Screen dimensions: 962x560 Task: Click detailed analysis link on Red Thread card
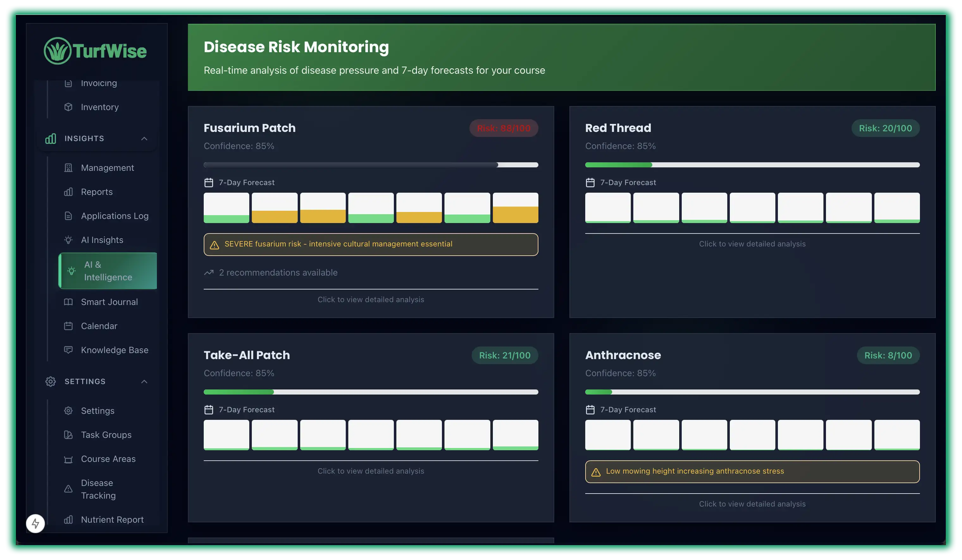752,244
